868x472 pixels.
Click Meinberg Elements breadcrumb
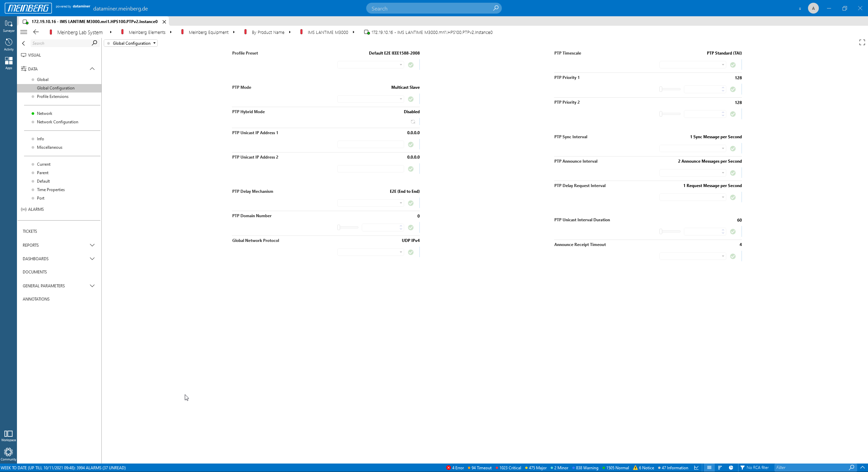147,32
